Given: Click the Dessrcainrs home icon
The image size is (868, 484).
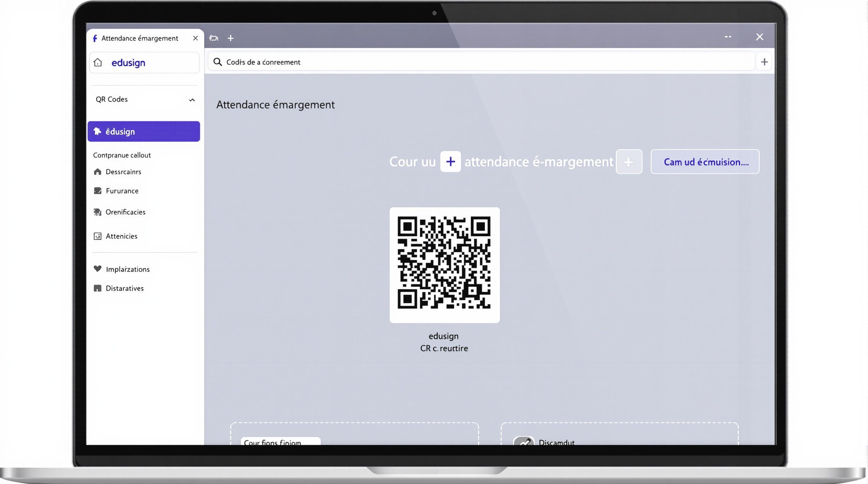Looking at the screenshot, I should click(x=97, y=172).
